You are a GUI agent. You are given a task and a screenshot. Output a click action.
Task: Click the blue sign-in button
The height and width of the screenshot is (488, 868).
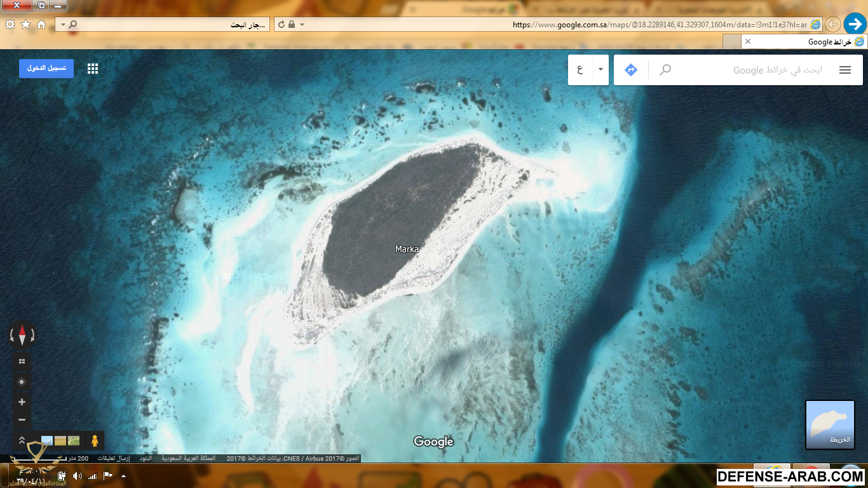click(x=46, y=69)
